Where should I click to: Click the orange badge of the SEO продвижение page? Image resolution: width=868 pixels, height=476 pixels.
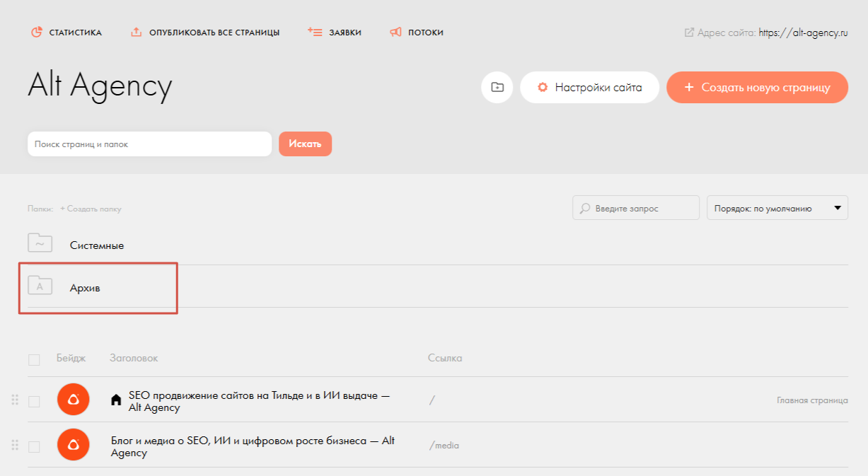pos(73,400)
